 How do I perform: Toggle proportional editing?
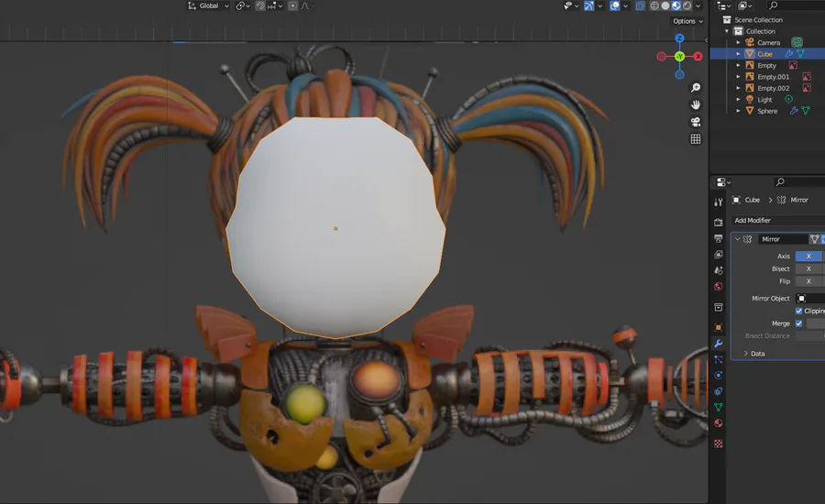[x=293, y=5]
